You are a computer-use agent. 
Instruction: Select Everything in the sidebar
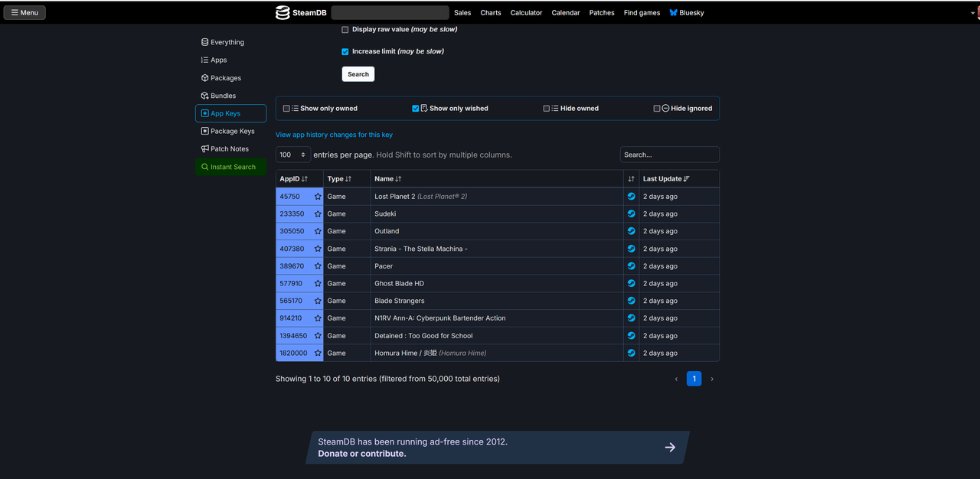[230, 42]
